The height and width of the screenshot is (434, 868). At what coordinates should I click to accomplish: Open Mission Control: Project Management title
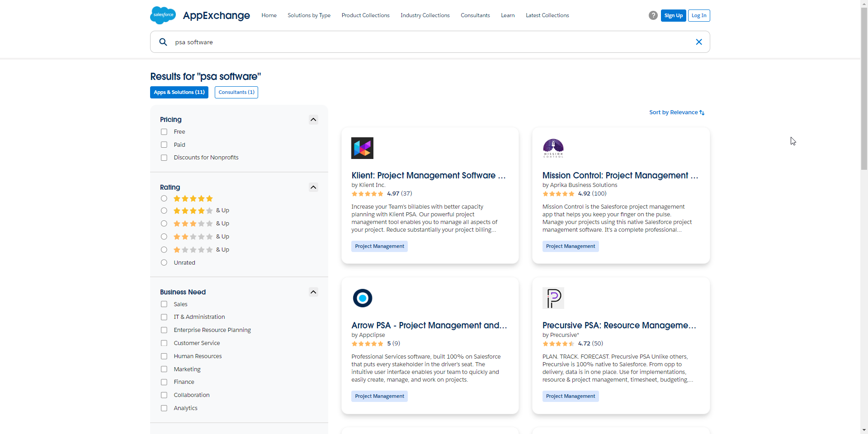[620, 175]
